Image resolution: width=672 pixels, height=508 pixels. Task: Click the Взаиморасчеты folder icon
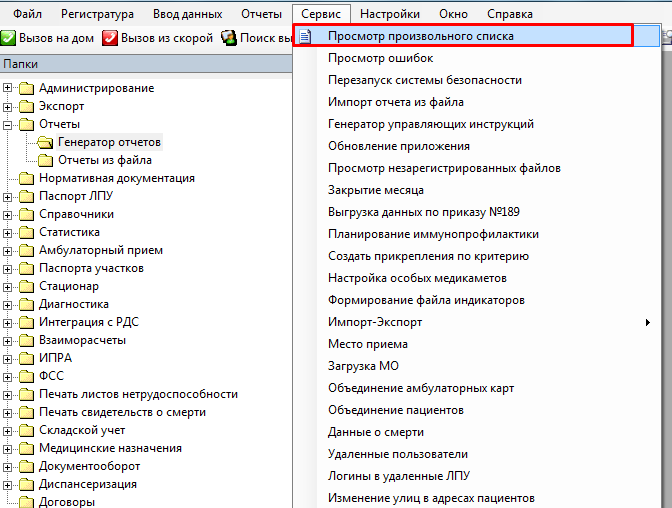(27, 340)
